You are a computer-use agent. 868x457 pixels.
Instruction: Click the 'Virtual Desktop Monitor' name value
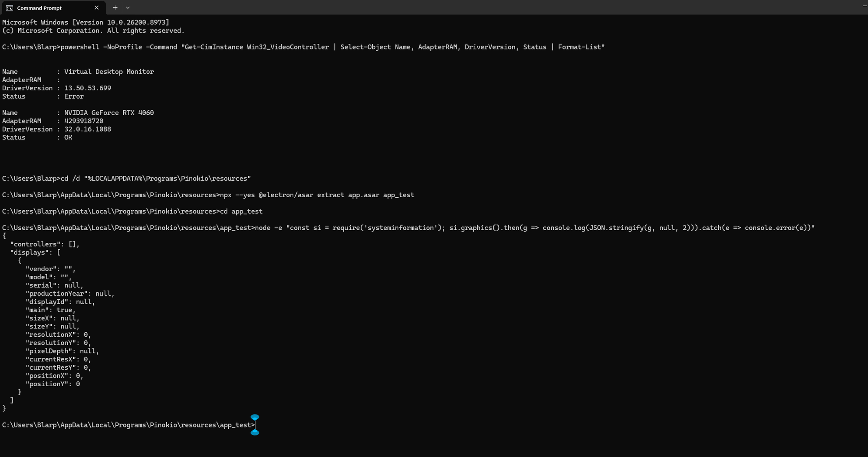coord(109,72)
